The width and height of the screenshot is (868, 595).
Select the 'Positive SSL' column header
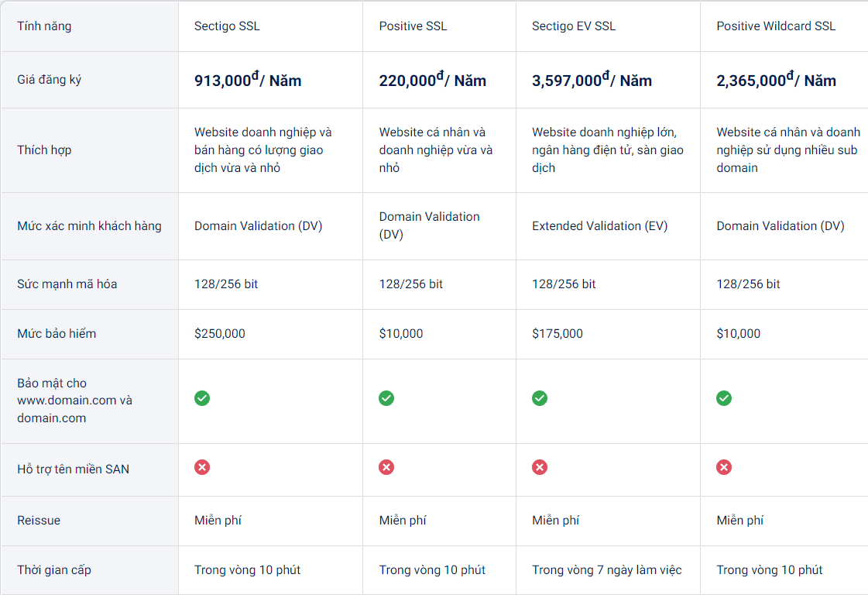pos(413,26)
